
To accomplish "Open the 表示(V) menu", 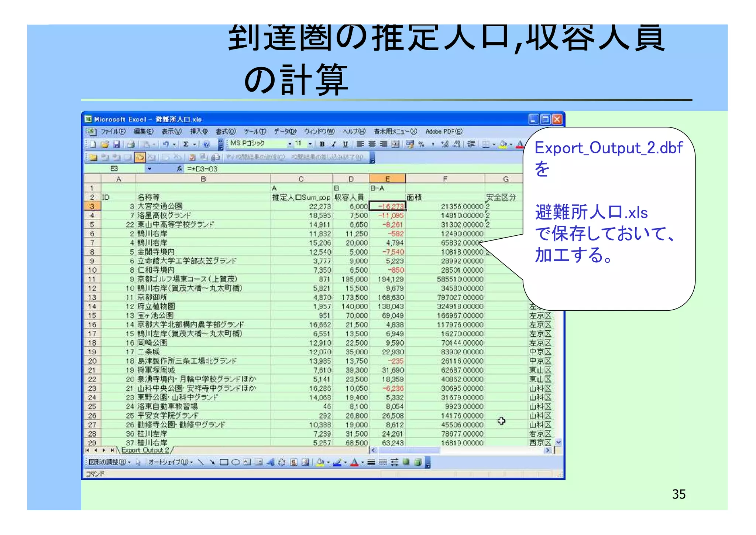I will (x=172, y=132).
